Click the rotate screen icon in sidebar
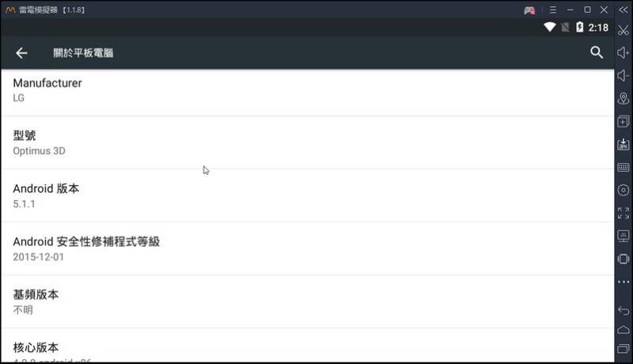 624,259
